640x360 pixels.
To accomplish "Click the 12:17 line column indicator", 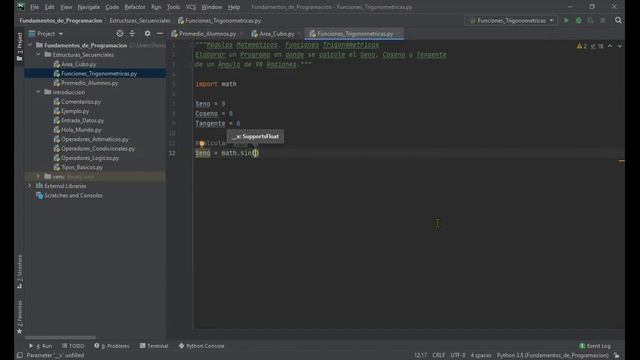I will (x=420, y=355).
